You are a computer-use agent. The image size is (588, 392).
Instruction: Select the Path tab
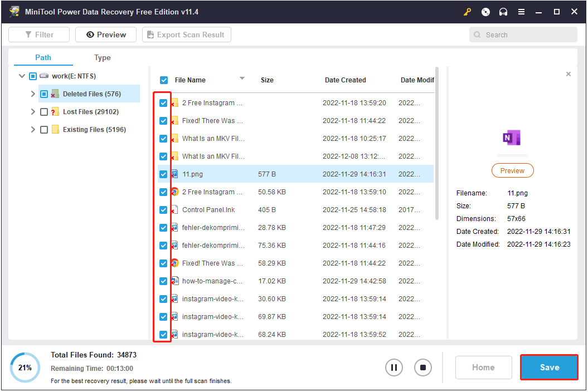click(x=43, y=58)
